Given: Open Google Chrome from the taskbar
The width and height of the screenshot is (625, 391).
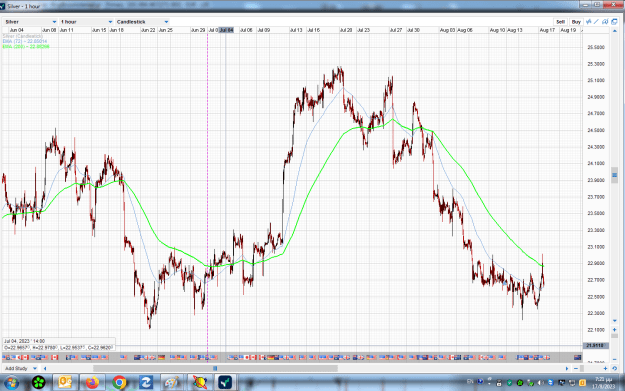Looking at the screenshot, I should pyautogui.click(x=119, y=383).
